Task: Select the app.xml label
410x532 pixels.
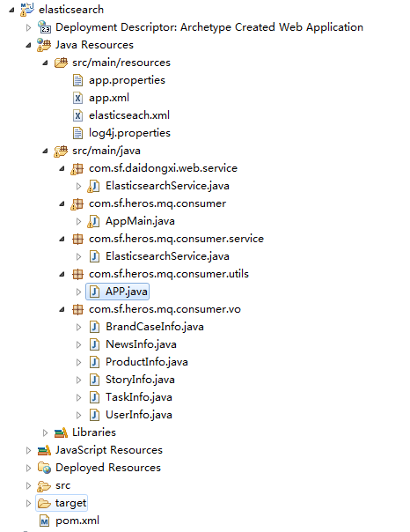Action: tap(109, 98)
